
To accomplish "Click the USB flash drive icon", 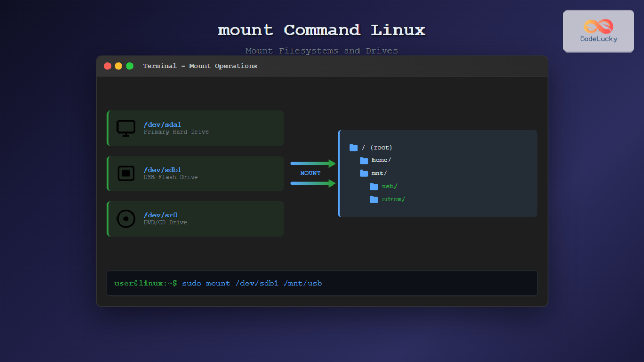I will (x=126, y=173).
